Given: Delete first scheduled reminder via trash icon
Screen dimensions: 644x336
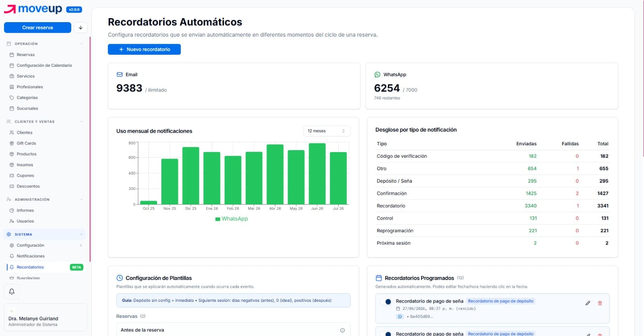Looking at the screenshot, I should tap(600, 303).
